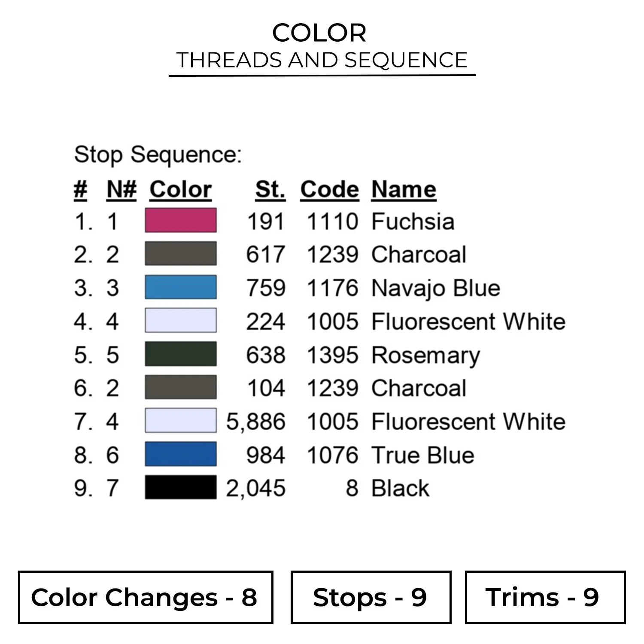
Task: Click Fluorescent White swatch in row 7
Action: (x=180, y=421)
